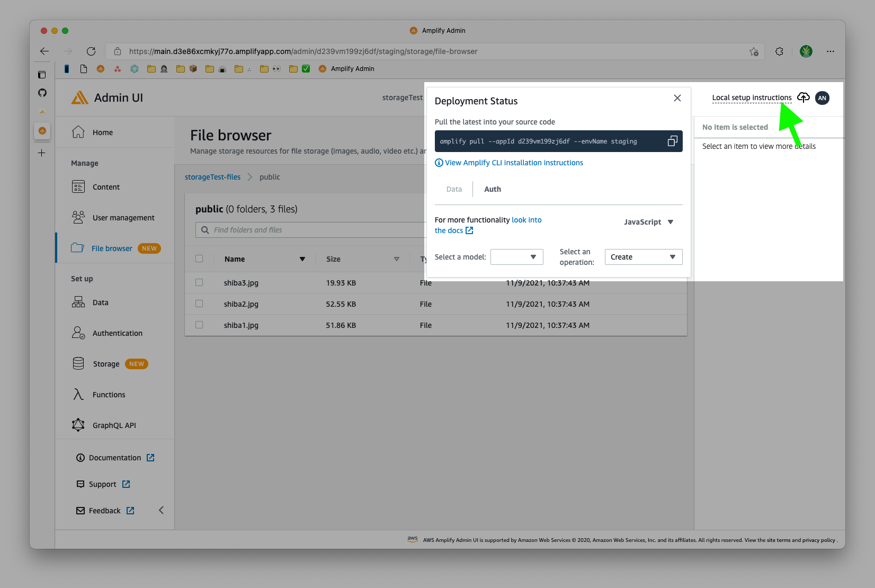The width and height of the screenshot is (875, 588).
Task: Open the Create operation dropdown
Action: (x=644, y=257)
